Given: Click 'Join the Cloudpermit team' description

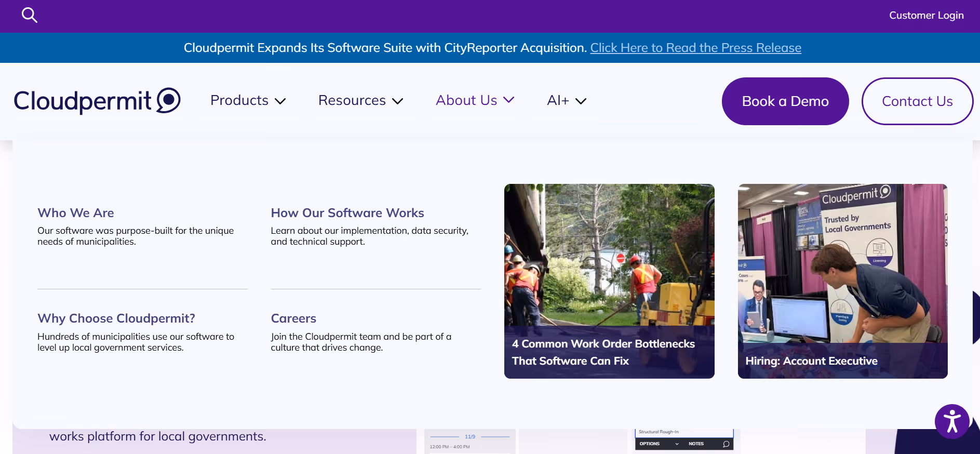Looking at the screenshot, I should coord(361,342).
